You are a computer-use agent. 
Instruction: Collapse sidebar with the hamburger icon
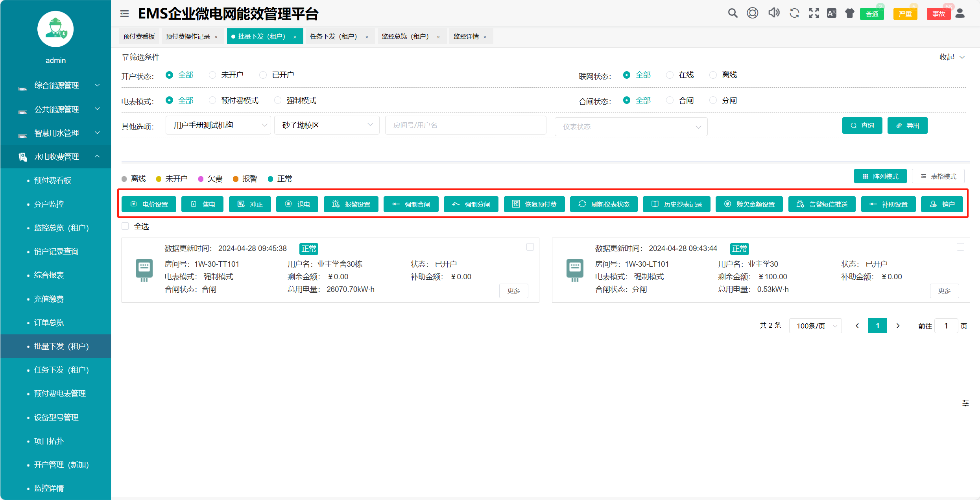coord(124,14)
